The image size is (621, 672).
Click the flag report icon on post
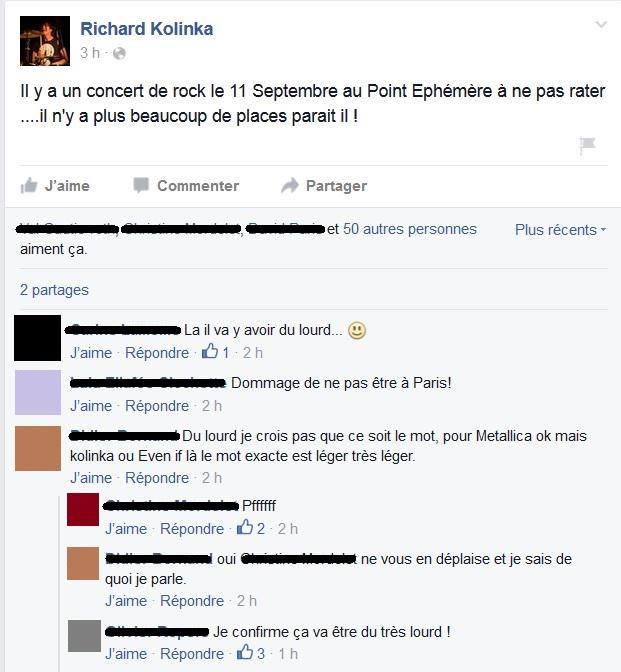(587, 145)
